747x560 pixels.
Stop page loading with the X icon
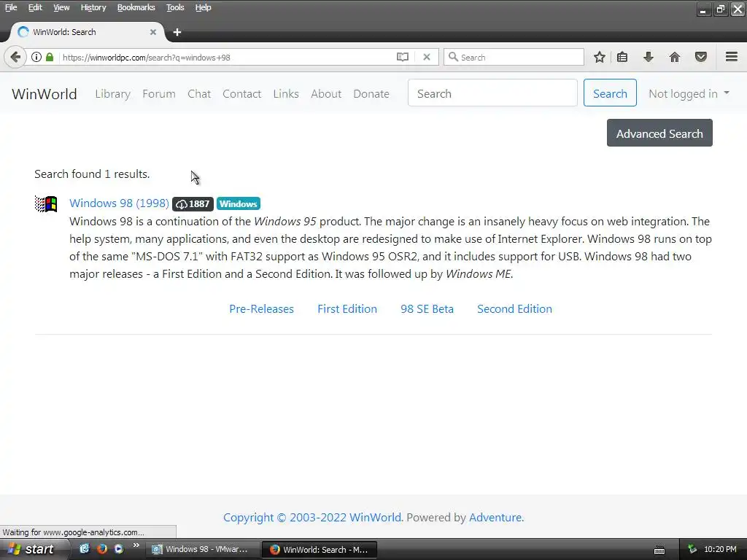[426, 57]
